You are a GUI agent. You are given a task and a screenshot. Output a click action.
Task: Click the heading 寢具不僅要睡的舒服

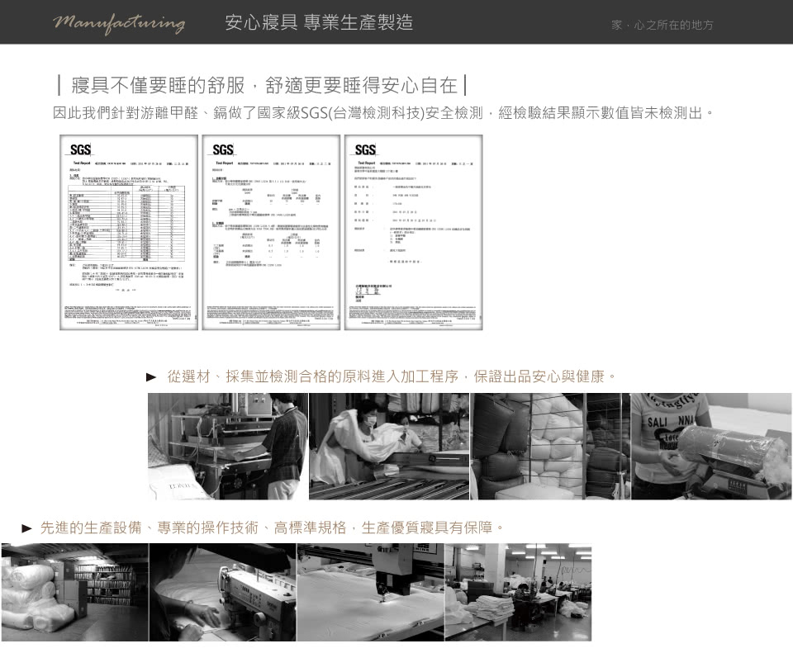[x=262, y=85]
